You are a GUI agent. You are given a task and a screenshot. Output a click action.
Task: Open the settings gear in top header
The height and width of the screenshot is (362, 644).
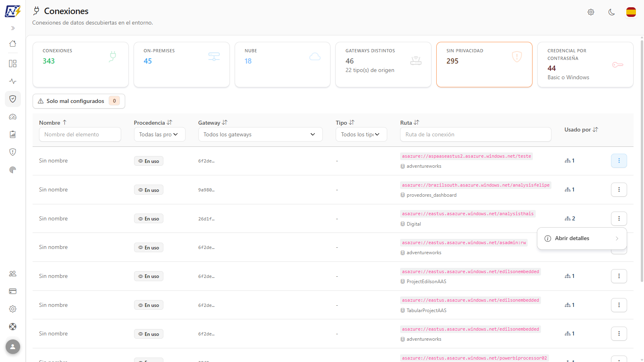591,12
